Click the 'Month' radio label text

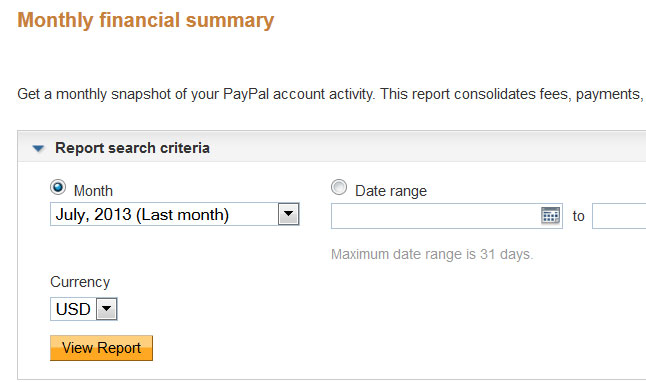(x=93, y=191)
